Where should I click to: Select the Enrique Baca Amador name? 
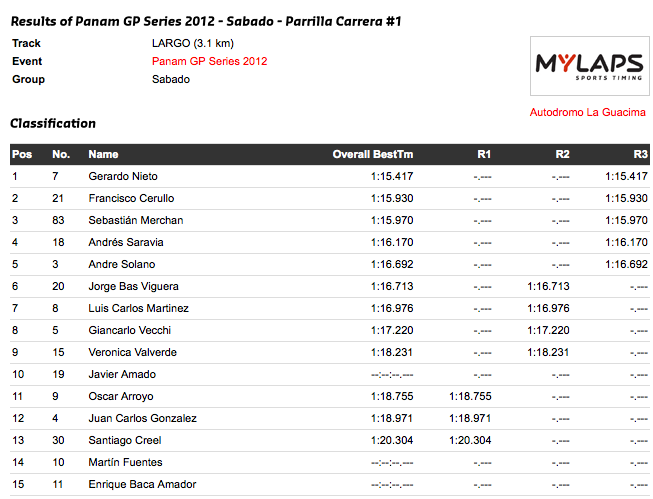click(x=142, y=484)
